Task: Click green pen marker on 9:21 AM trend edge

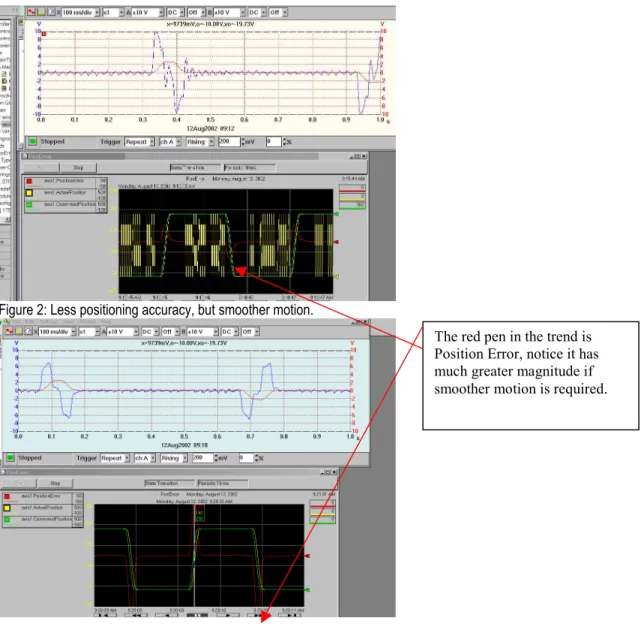Action: [x=307, y=590]
